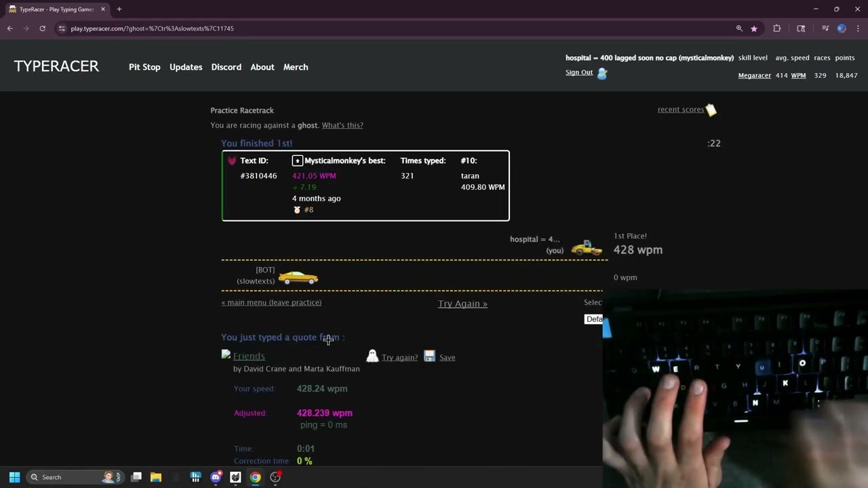Click Try Again » link
The height and width of the screenshot is (488, 868).
click(462, 304)
